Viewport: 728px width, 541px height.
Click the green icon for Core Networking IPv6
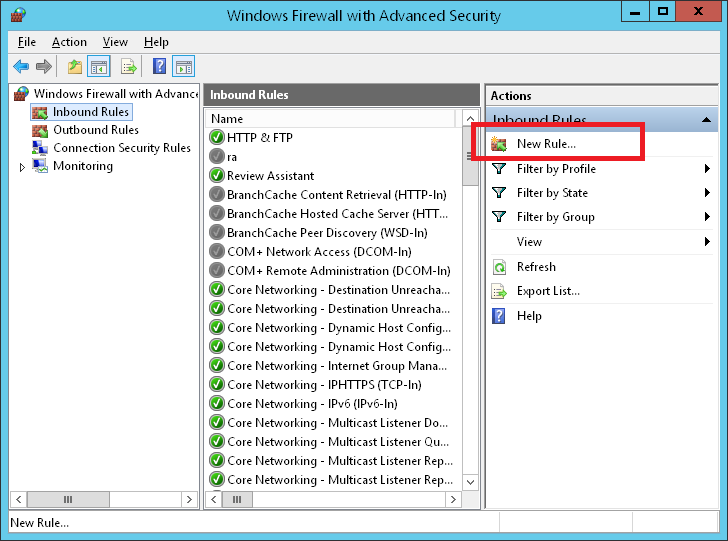(x=217, y=404)
